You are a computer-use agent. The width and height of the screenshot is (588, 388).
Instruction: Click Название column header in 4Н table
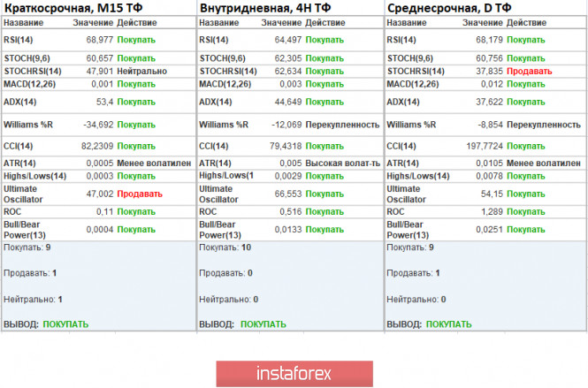(218, 23)
